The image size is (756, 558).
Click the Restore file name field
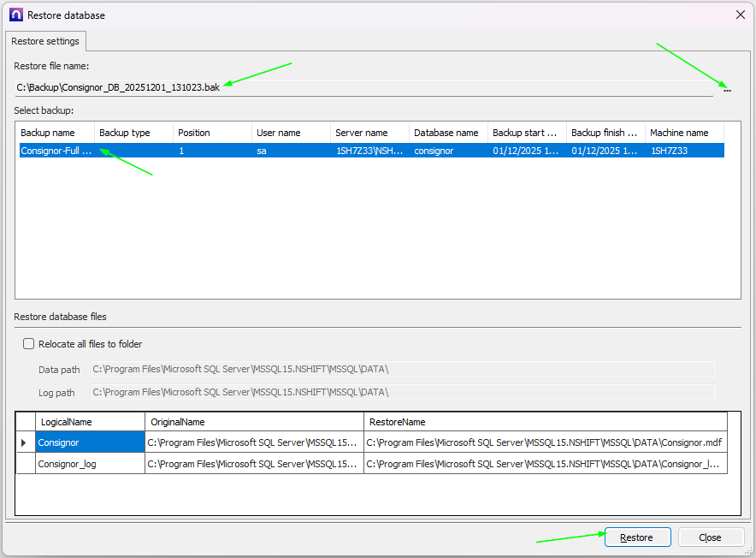point(363,88)
